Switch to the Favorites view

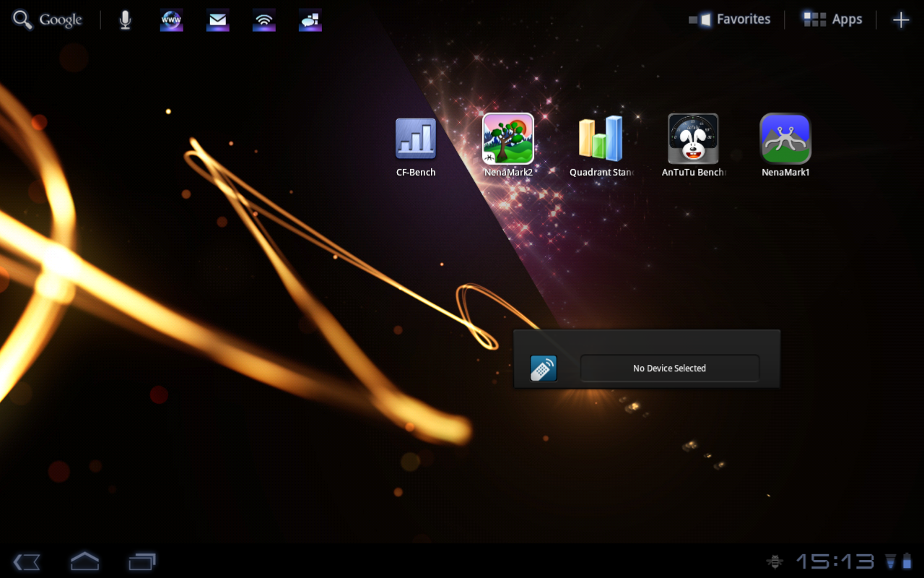coord(729,20)
